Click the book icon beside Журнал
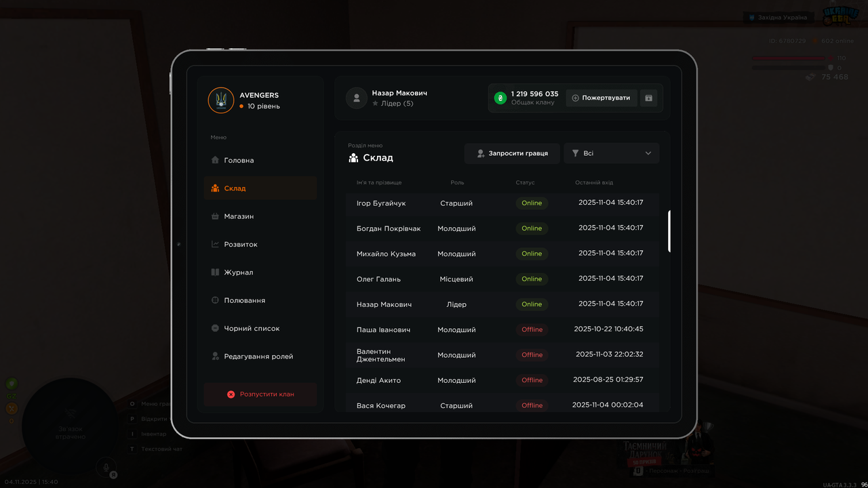The height and width of the screenshot is (488, 868). point(215,272)
